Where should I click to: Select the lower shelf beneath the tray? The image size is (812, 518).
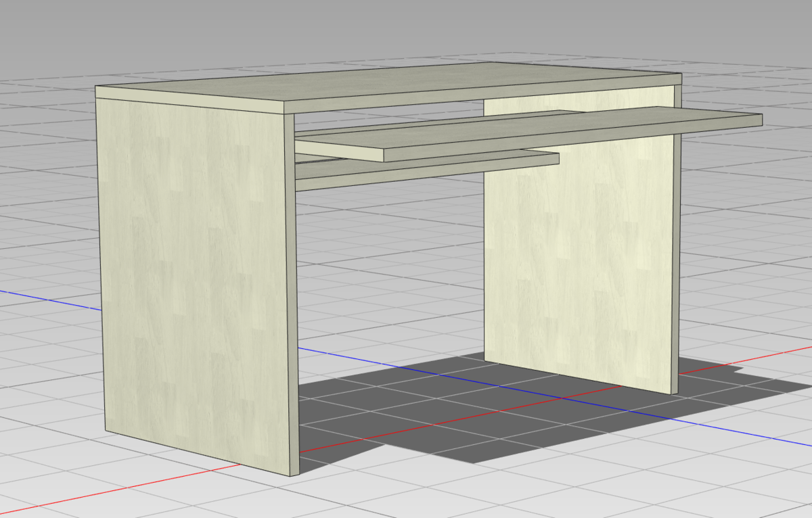[x=426, y=169]
